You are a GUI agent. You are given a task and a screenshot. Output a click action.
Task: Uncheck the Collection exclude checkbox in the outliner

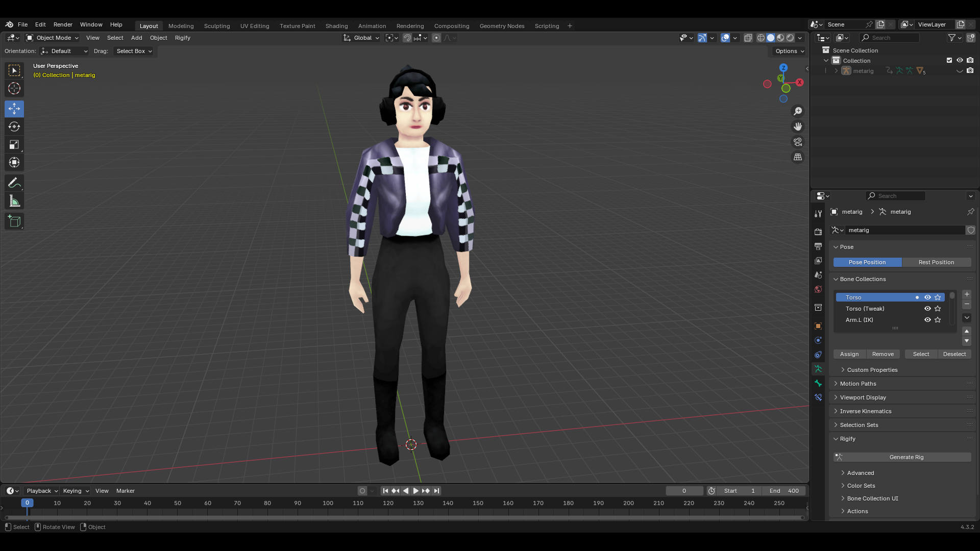949,60
